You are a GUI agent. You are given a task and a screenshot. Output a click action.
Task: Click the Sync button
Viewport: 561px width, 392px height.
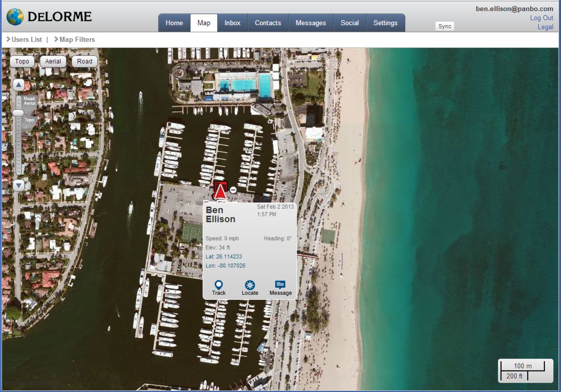445,26
